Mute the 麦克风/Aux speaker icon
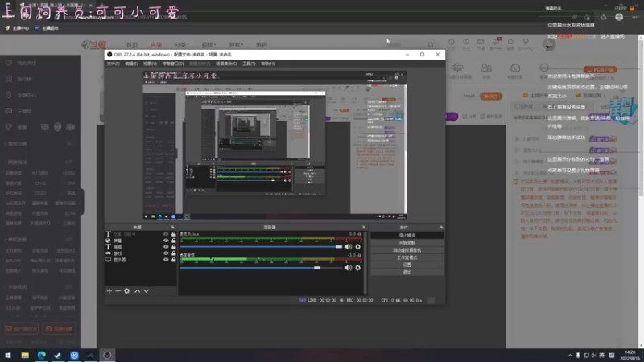The image size is (644, 362). (348, 247)
